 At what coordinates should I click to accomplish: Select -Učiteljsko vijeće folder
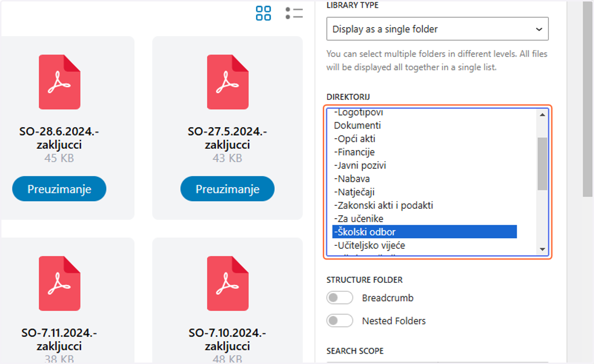(425, 245)
